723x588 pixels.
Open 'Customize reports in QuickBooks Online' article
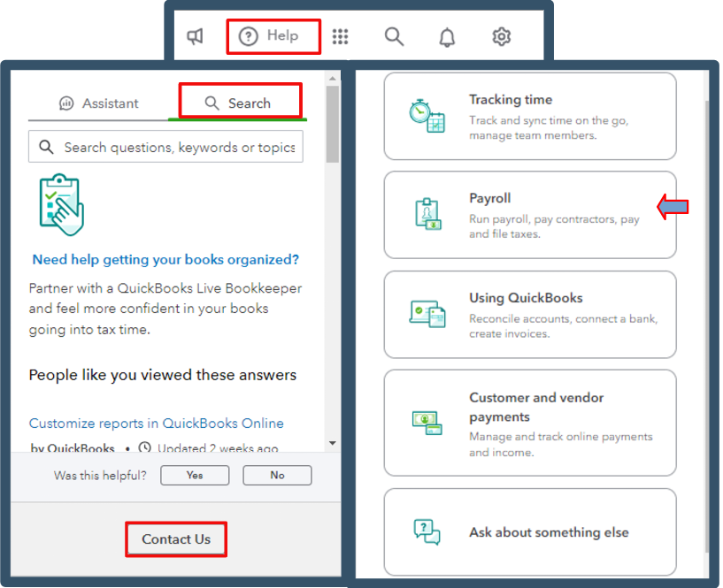click(x=157, y=423)
